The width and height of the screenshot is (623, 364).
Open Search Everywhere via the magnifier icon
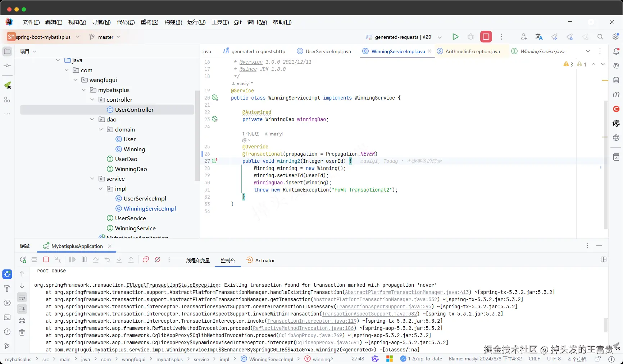click(600, 37)
